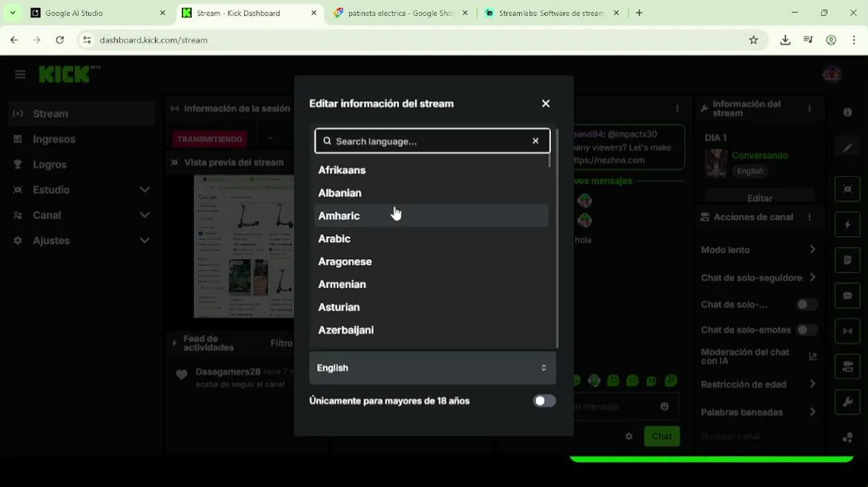Clear the language search field
Viewport: 868px width, 487px height.
(x=535, y=141)
